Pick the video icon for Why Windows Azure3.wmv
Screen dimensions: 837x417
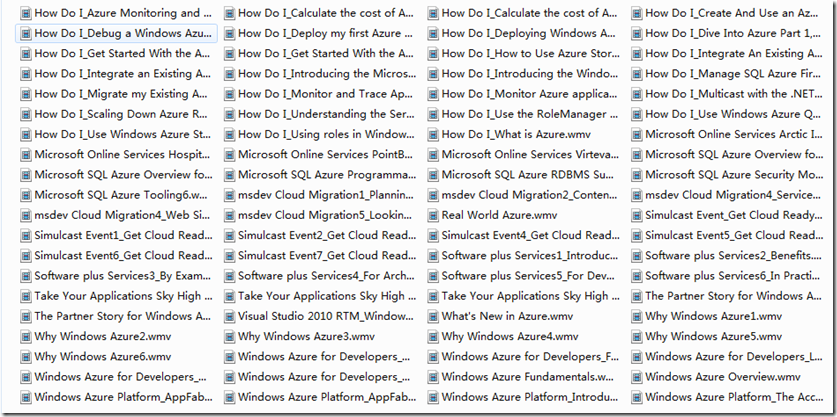[x=229, y=337]
